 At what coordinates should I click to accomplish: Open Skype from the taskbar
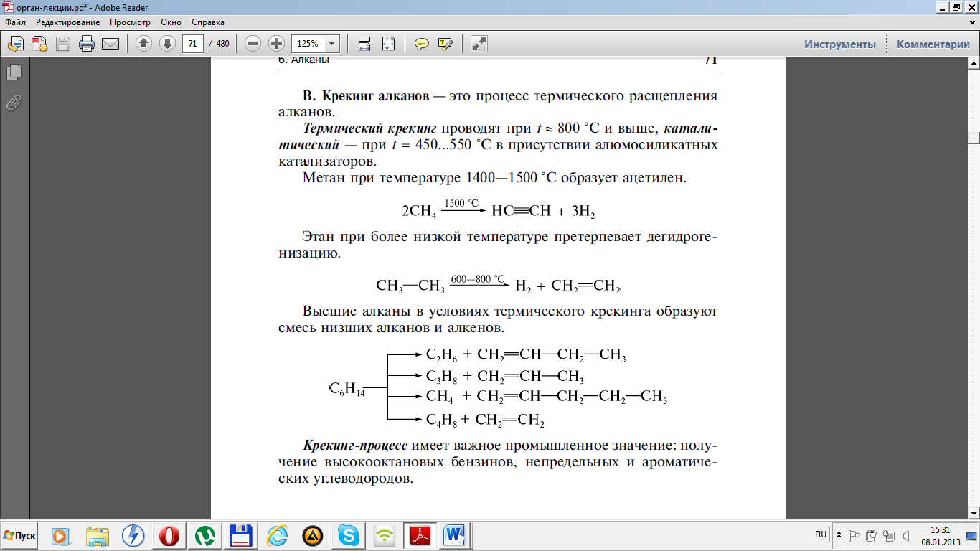[x=349, y=535]
